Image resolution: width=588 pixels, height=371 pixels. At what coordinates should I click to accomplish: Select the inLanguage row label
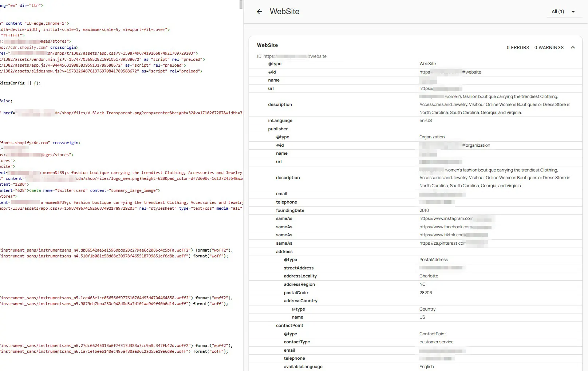[x=280, y=121]
